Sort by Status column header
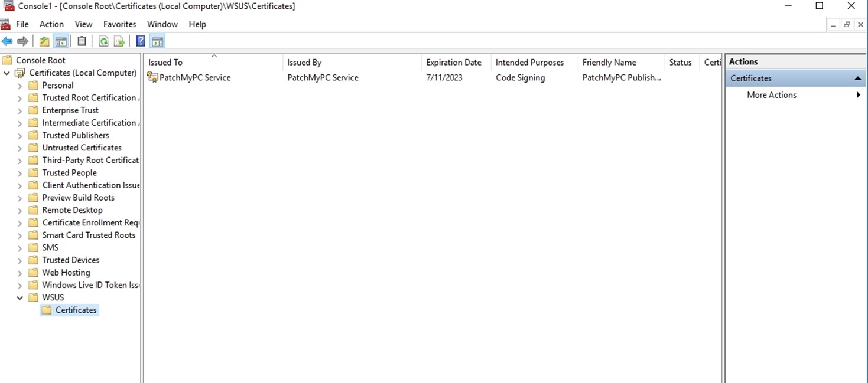 click(682, 62)
